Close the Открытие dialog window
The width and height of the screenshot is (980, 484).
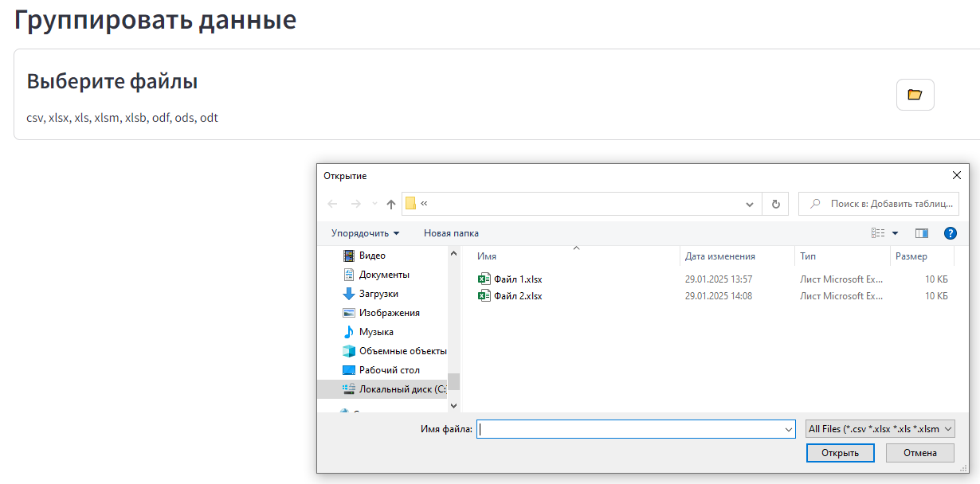click(x=957, y=175)
